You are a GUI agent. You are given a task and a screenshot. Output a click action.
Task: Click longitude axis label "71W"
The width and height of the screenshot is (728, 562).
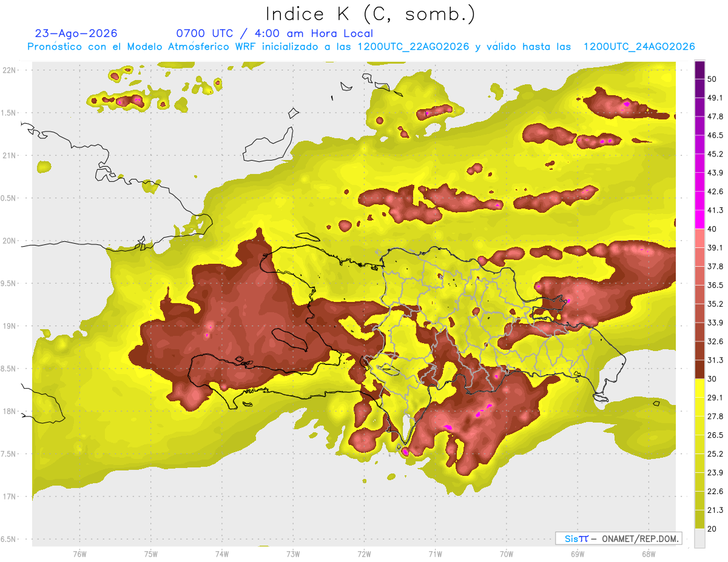click(x=435, y=554)
